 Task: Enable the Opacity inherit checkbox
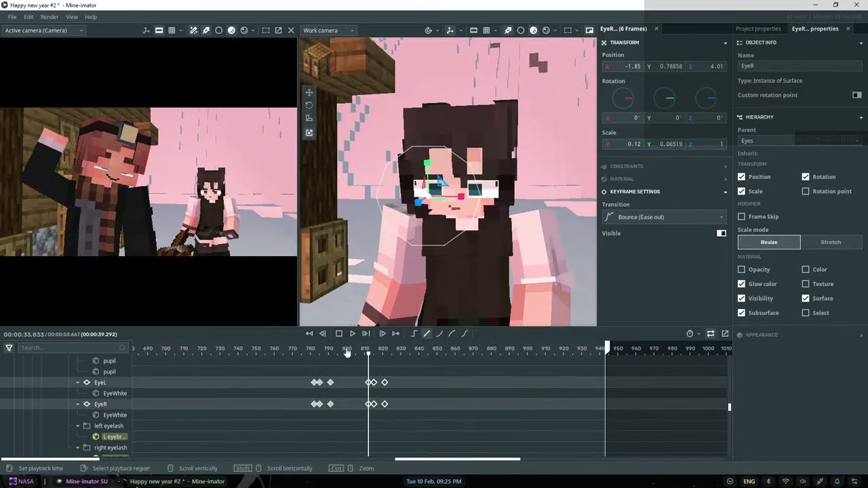(x=741, y=270)
